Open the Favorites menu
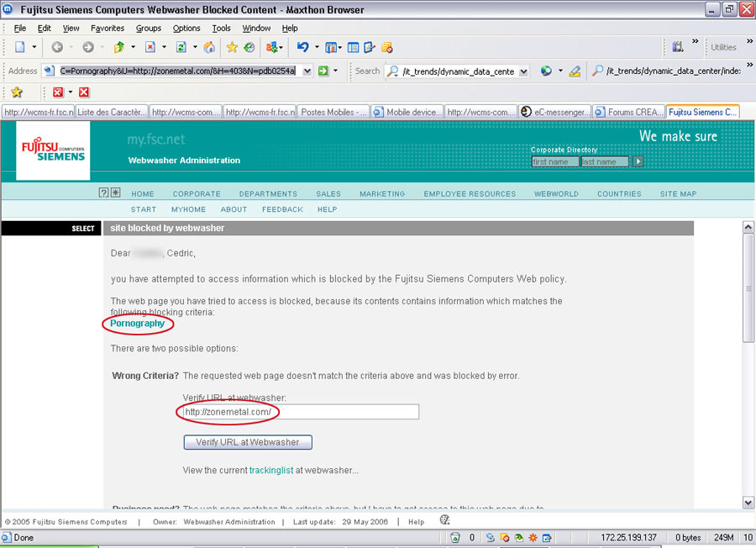Image resolution: width=756 pixels, height=548 pixels. point(108,28)
